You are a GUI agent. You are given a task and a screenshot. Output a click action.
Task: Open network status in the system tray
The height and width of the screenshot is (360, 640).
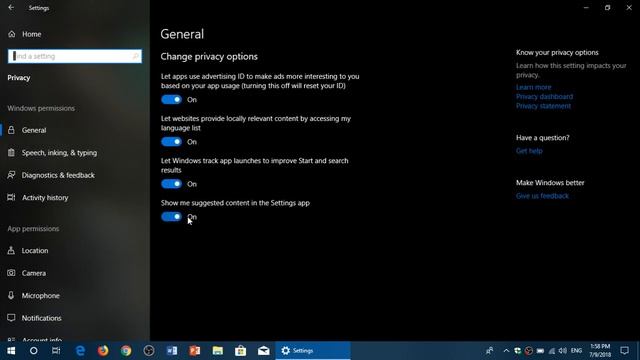(551, 351)
